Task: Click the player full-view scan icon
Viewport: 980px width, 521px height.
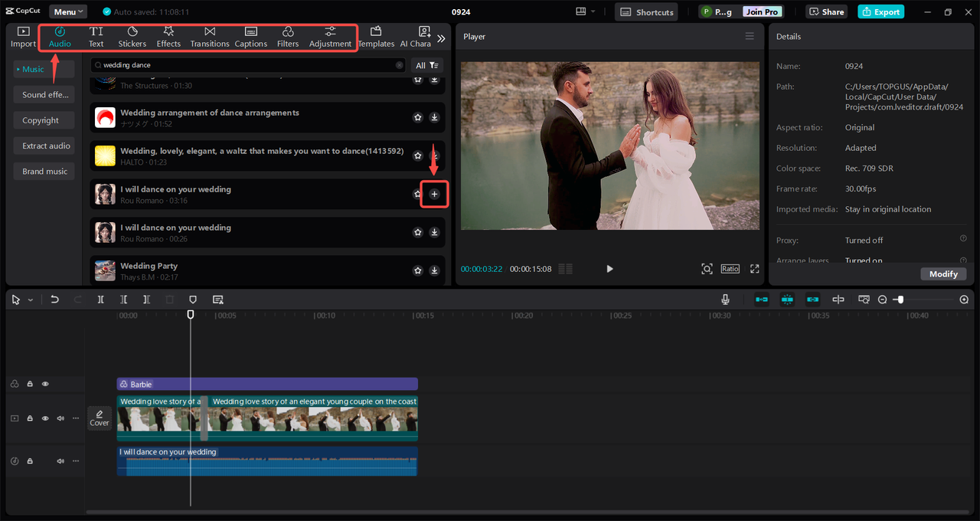Action: (707, 269)
